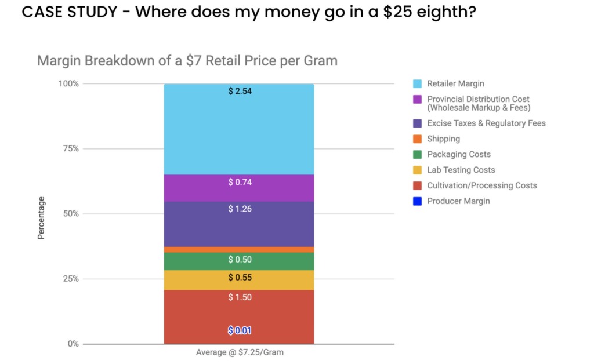Click the Retailer Margin legend color swatch
Image resolution: width=594 pixels, height=364 pixels.
point(417,83)
